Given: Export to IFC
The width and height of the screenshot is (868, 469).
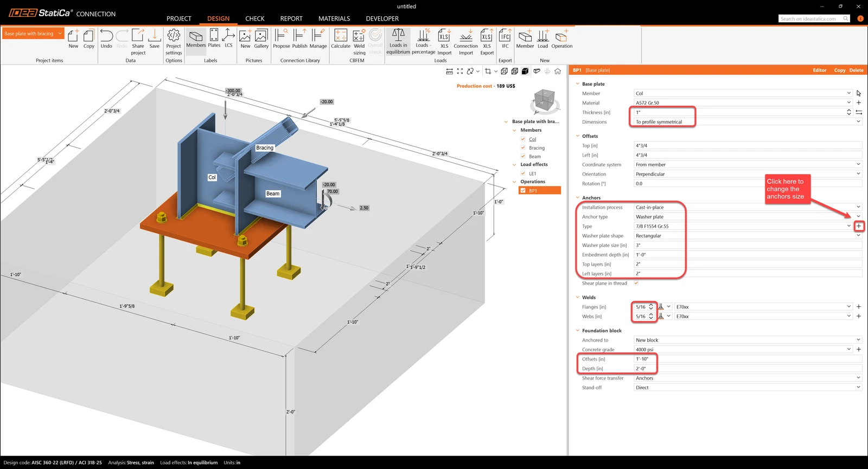Looking at the screenshot, I should click(505, 39).
